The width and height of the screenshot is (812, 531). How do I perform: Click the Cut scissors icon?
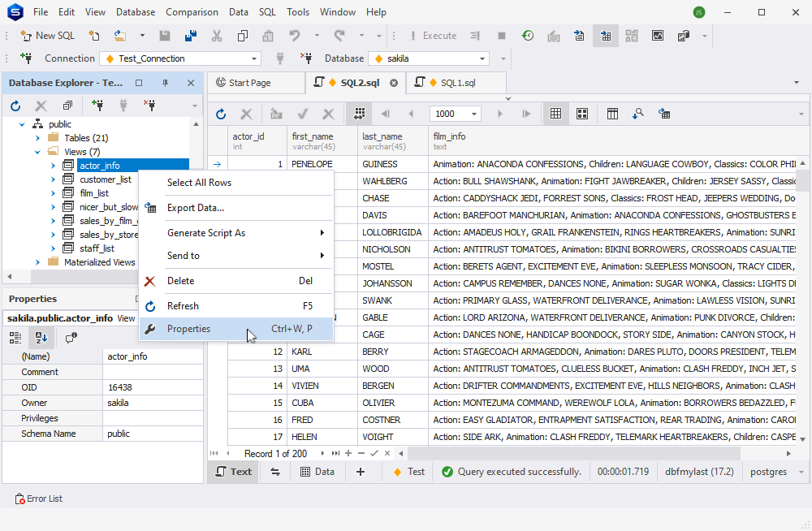(217, 36)
